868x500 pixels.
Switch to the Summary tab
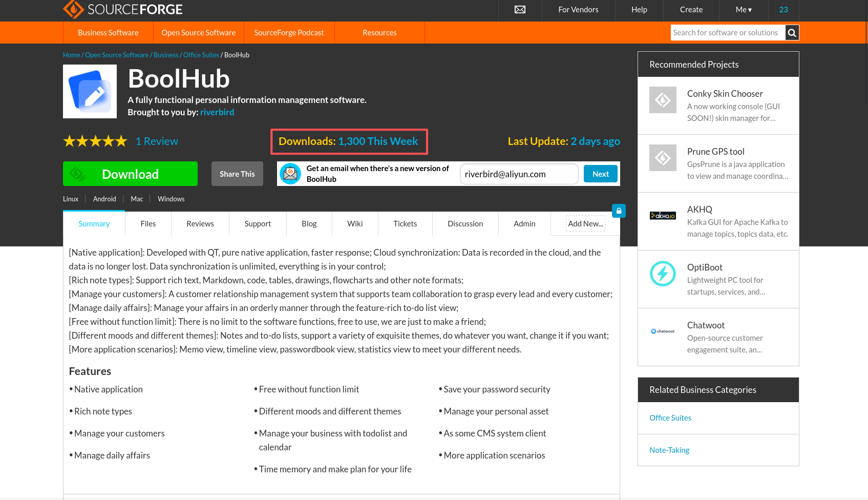[x=94, y=224]
